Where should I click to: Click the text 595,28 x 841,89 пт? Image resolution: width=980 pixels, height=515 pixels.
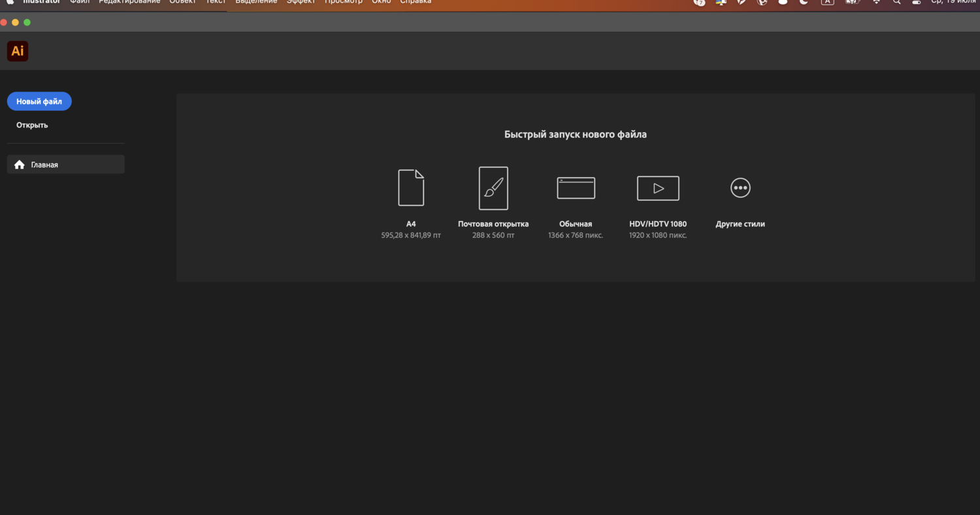[411, 235]
